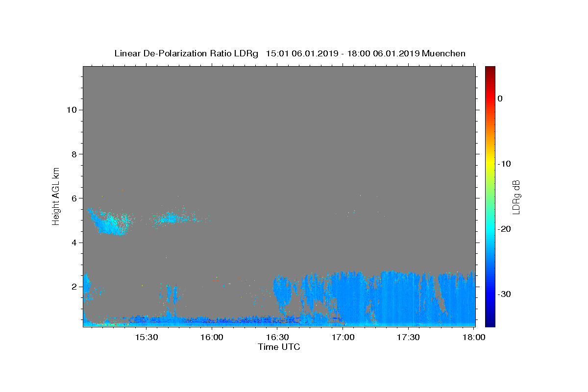Click the height axis label 4
Viewport: 588px width, 392px height.
click(x=73, y=243)
